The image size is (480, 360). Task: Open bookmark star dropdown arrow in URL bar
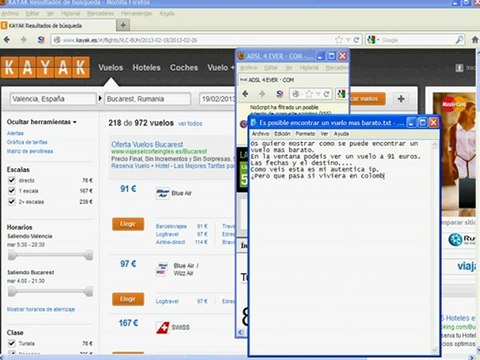pos(348,40)
